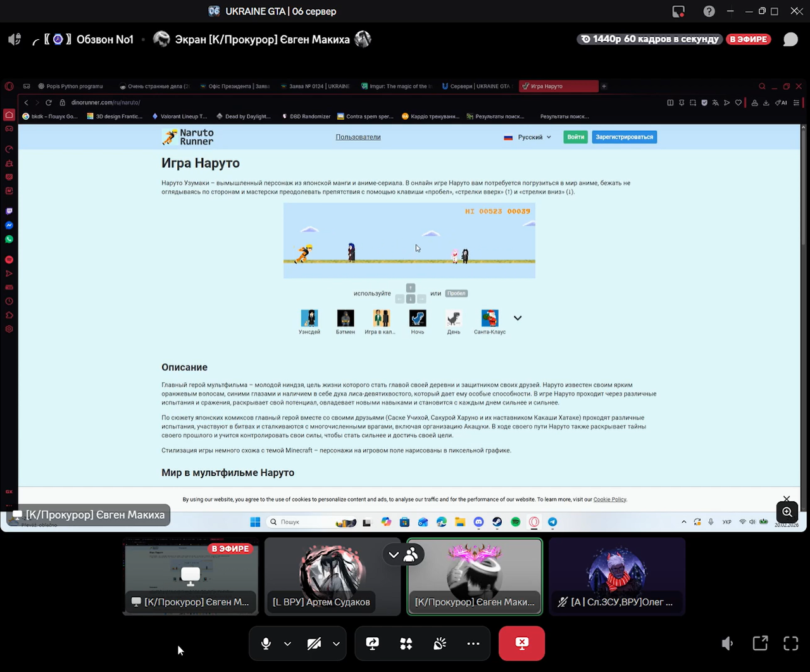Enter full screen mode
This screenshot has height=672, width=810.
(x=791, y=644)
